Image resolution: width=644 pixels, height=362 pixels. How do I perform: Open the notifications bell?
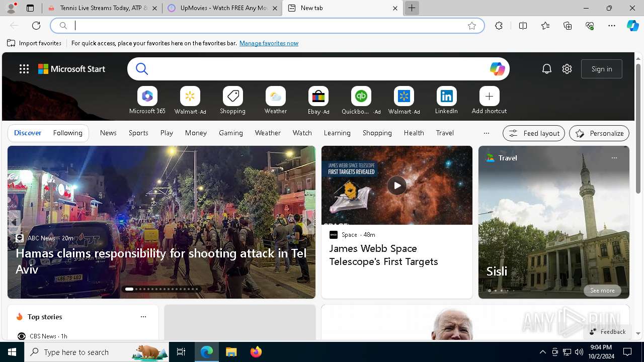tap(547, 69)
